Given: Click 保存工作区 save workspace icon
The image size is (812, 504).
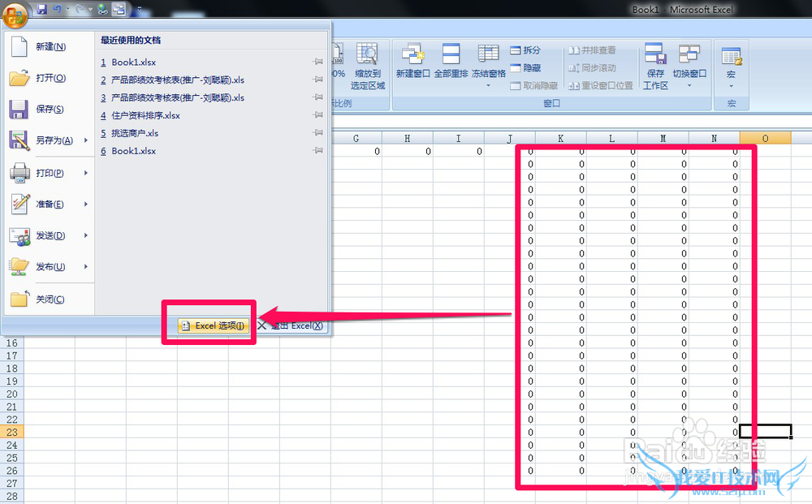Looking at the screenshot, I should [655, 54].
